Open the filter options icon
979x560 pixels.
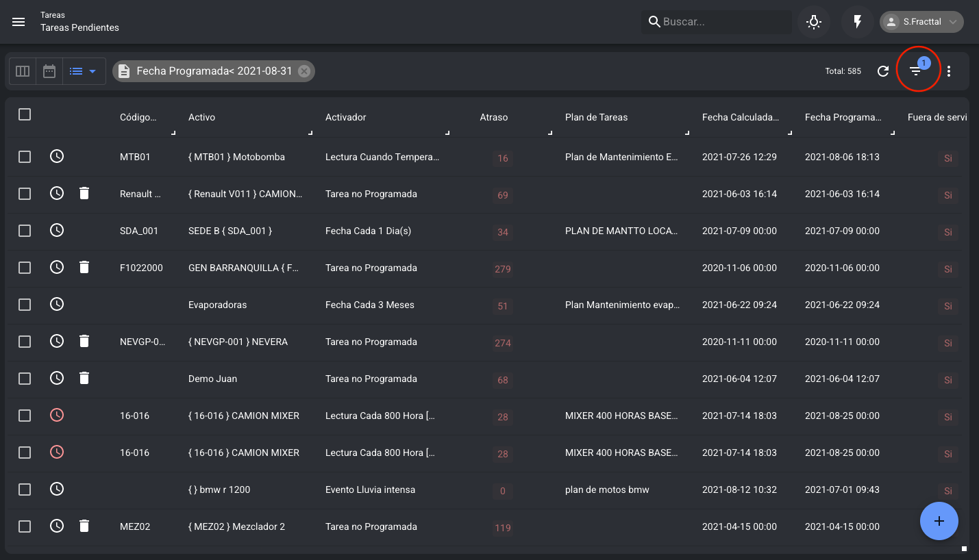click(x=915, y=71)
